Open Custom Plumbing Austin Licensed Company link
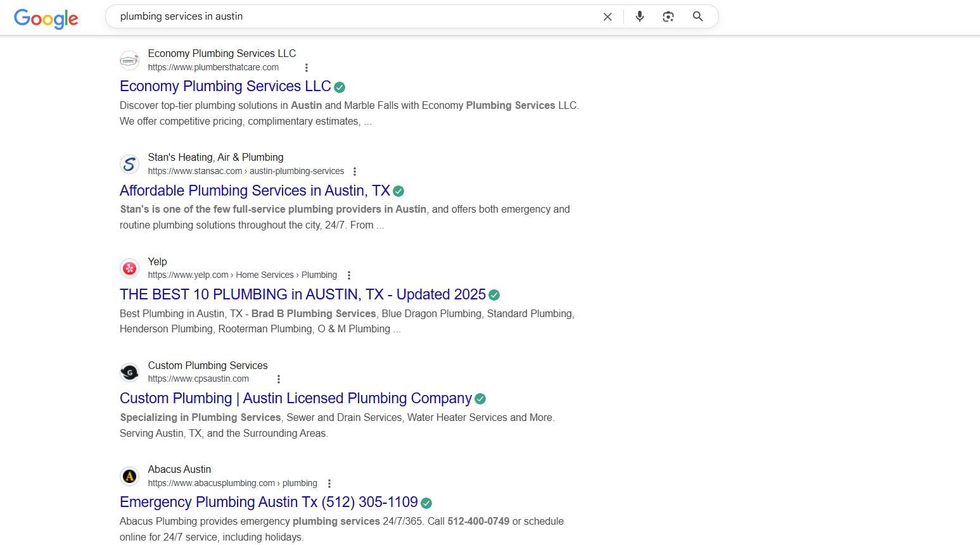980x545 pixels. [x=296, y=398]
